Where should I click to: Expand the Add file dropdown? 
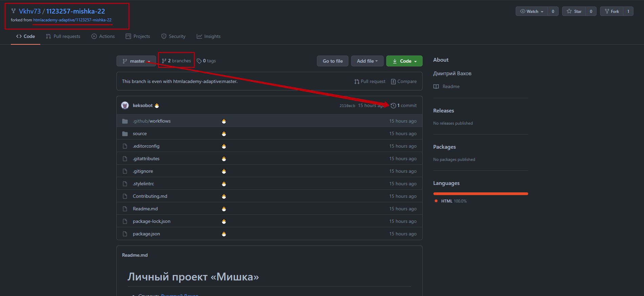pyautogui.click(x=367, y=61)
